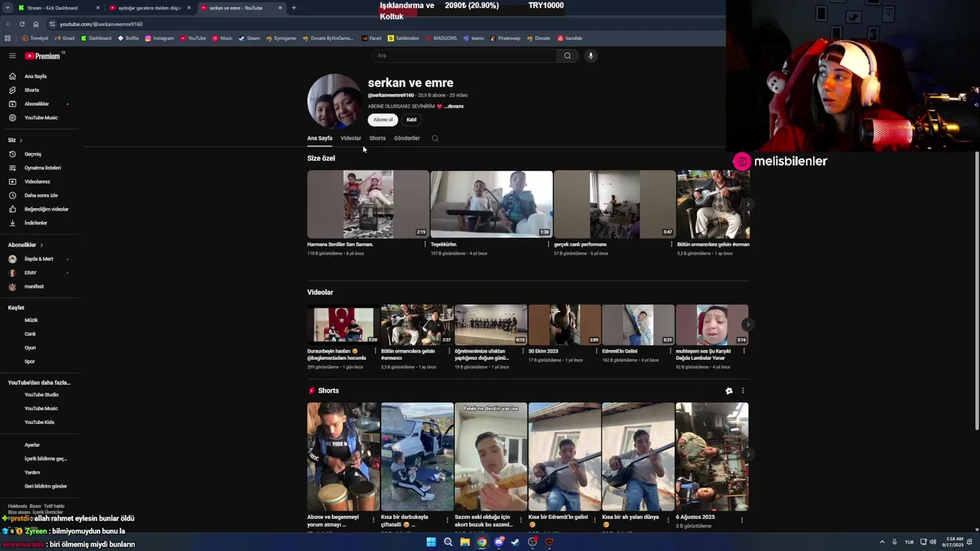
Task: Show next videos in Size özel carousel
Action: 748,204
